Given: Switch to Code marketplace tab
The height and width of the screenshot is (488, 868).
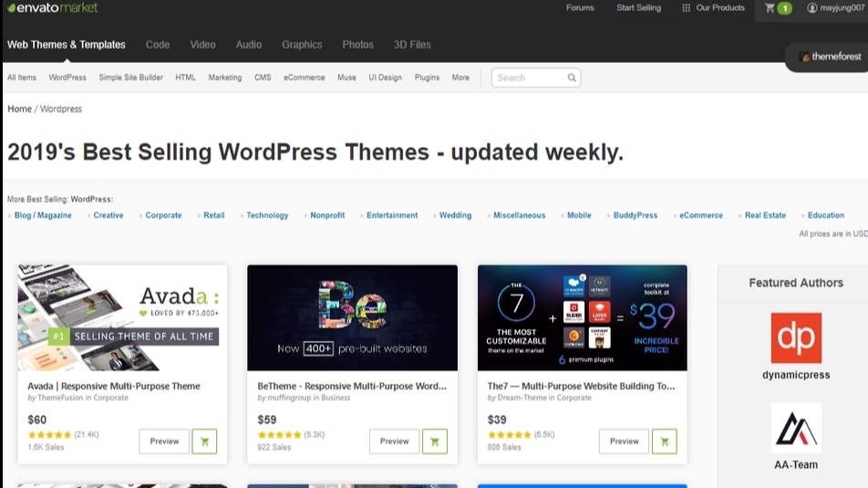Looking at the screenshot, I should point(158,45).
